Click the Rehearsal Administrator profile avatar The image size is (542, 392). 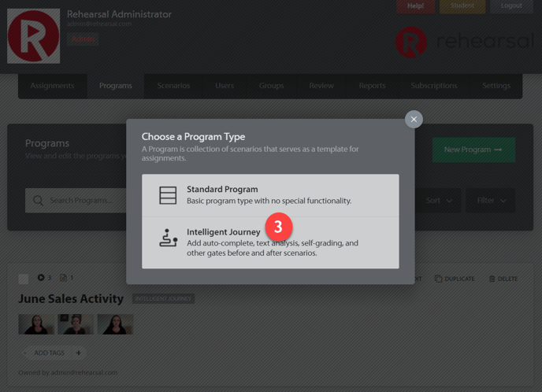click(33, 36)
